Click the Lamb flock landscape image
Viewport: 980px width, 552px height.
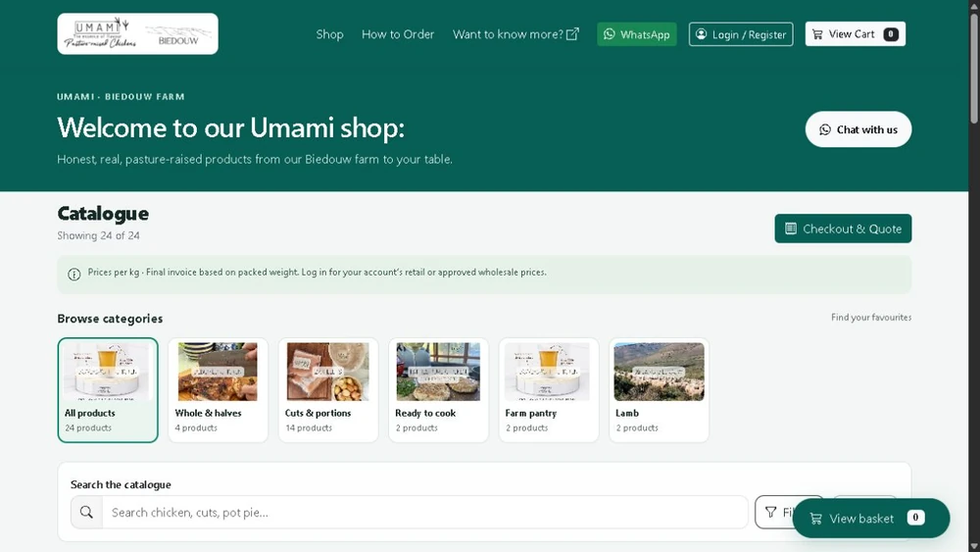659,372
